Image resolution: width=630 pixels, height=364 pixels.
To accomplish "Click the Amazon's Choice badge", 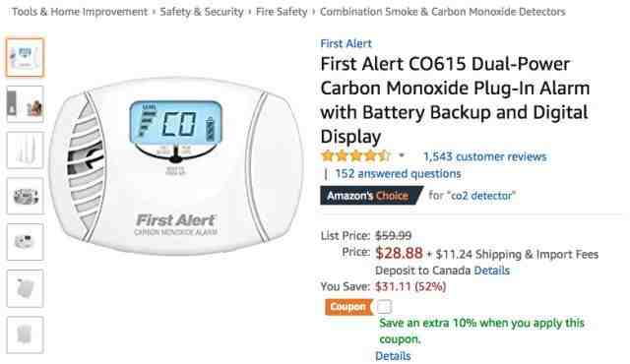I will [372, 196].
